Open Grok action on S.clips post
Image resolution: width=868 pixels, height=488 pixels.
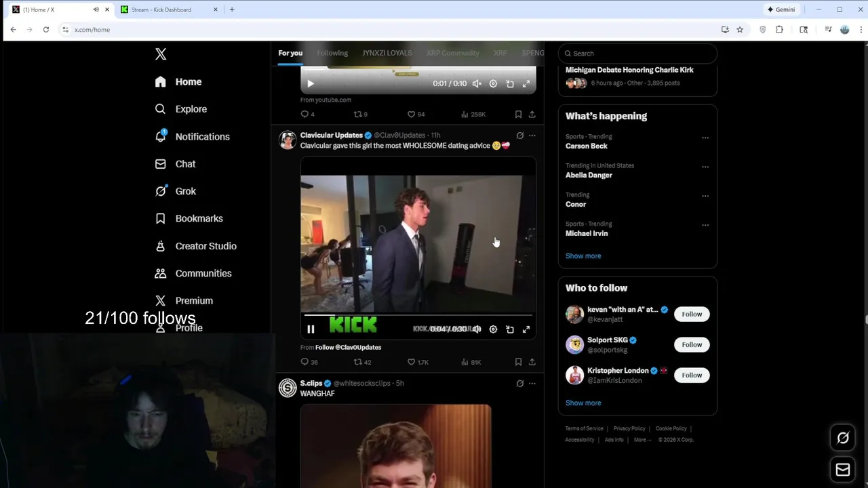pos(520,384)
